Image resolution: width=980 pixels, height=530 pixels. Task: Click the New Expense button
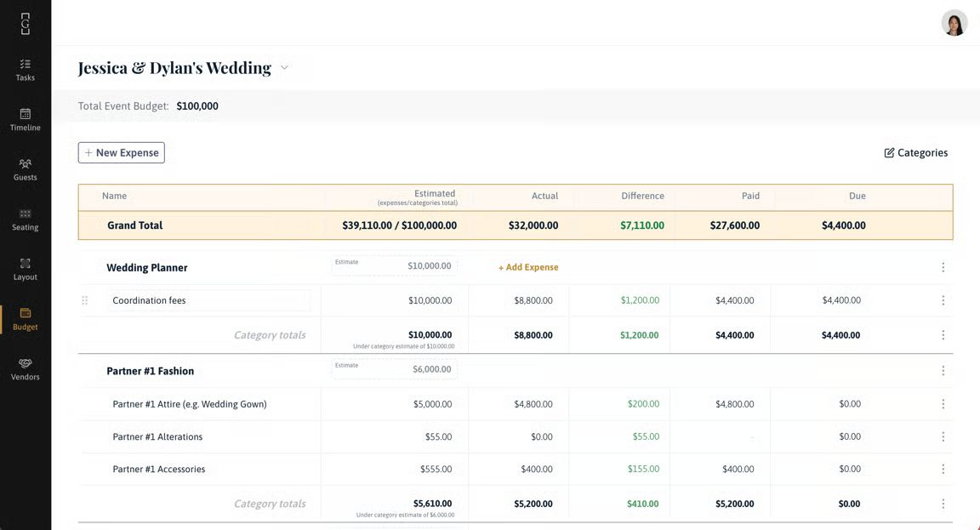click(122, 152)
